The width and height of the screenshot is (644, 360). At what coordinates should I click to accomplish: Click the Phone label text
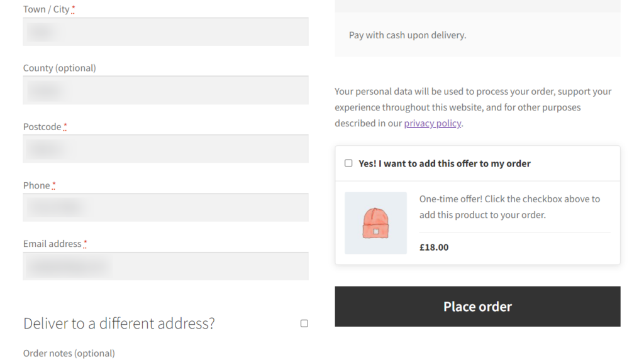[36, 185]
